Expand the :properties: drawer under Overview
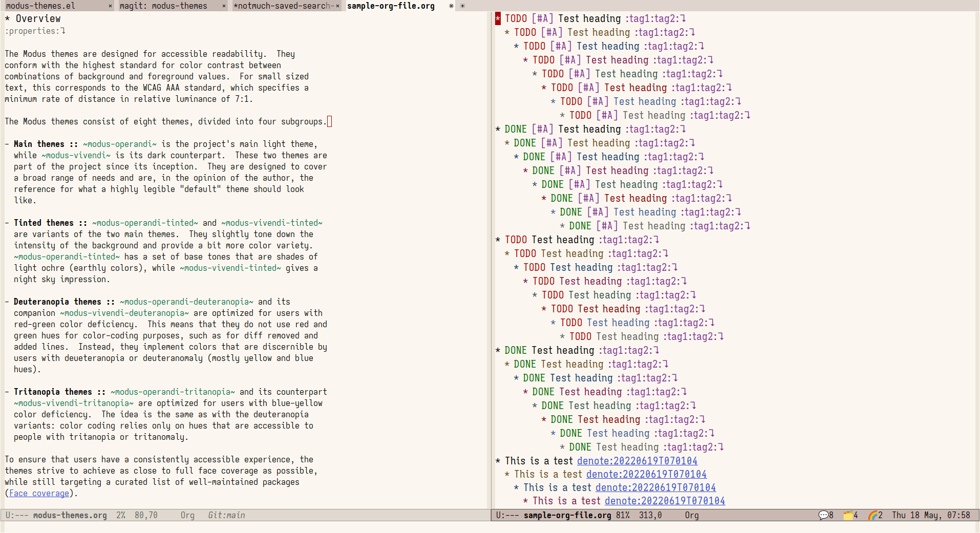The image size is (980, 533). click(35, 31)
